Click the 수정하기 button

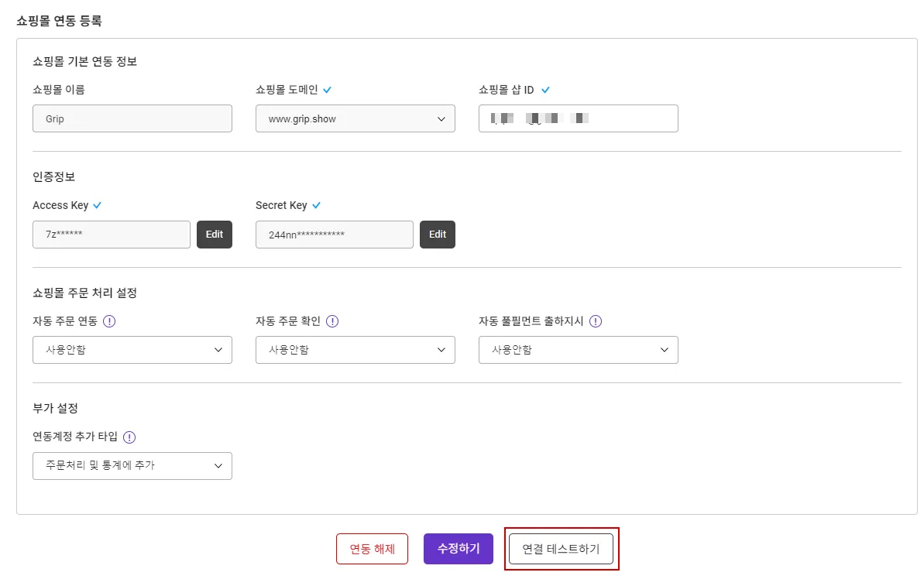coord(459,549)
